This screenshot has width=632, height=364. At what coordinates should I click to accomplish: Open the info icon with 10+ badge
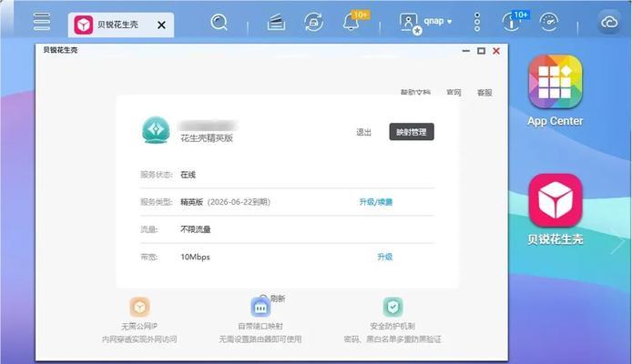[512, 22]
